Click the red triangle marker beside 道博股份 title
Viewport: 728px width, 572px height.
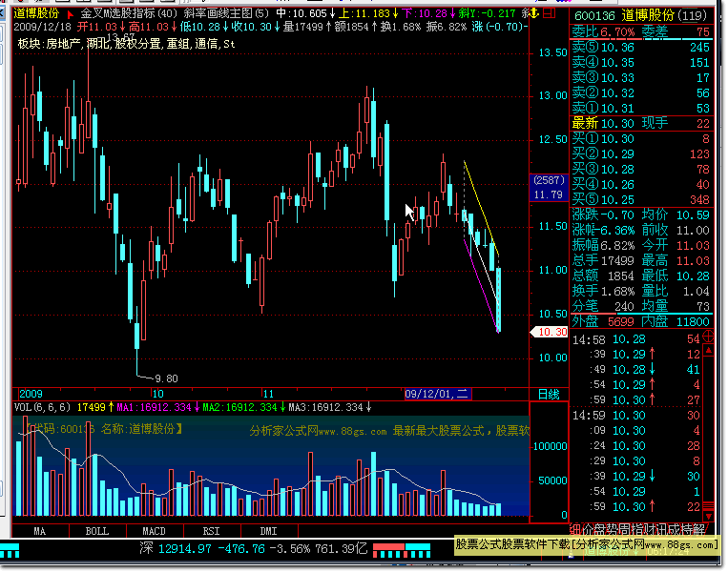pyautogui.click(x=70, y=14)
